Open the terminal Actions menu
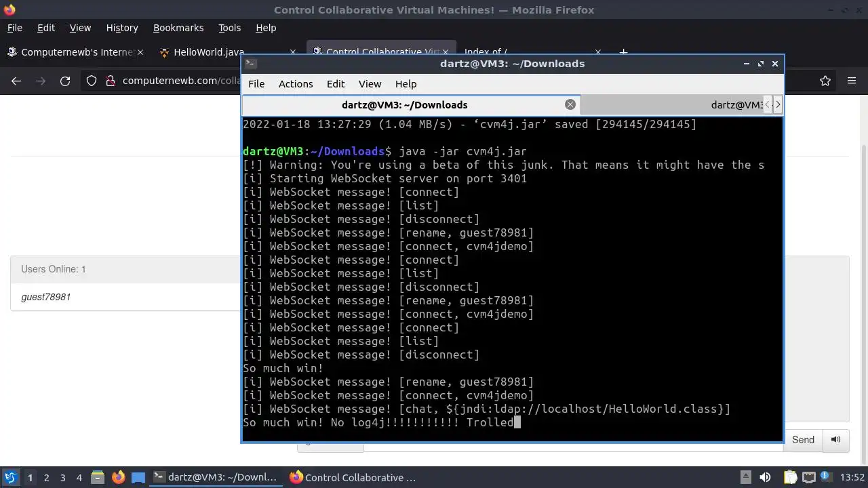The width and height of the screenshot is (868, 488). coord(296,84)
